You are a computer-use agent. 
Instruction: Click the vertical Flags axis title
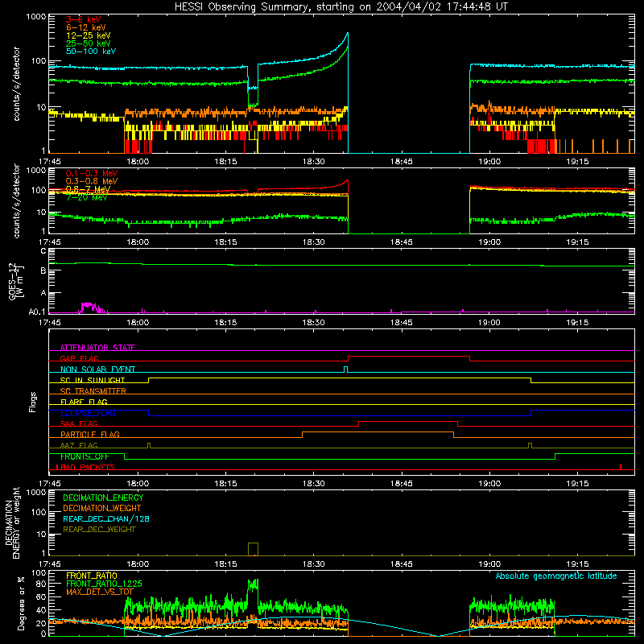tap(33, 402)
